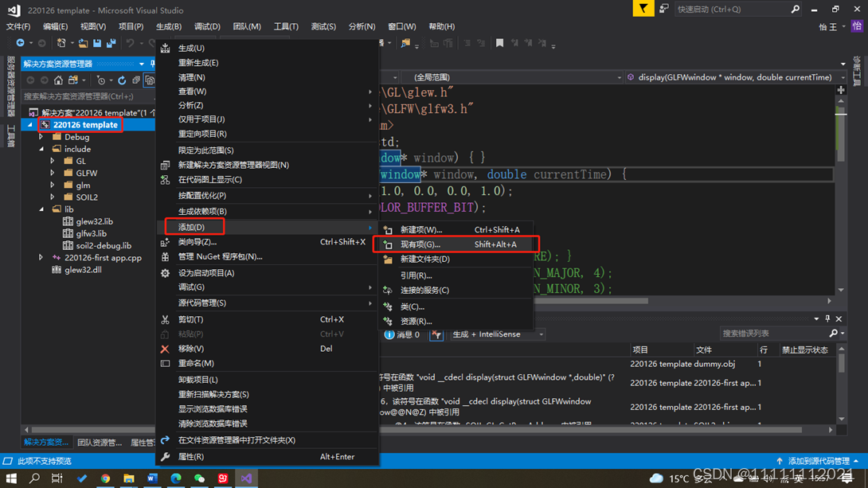
Task: Click 重新生成(E) in the context menu
Action: (x=197, y=63)
